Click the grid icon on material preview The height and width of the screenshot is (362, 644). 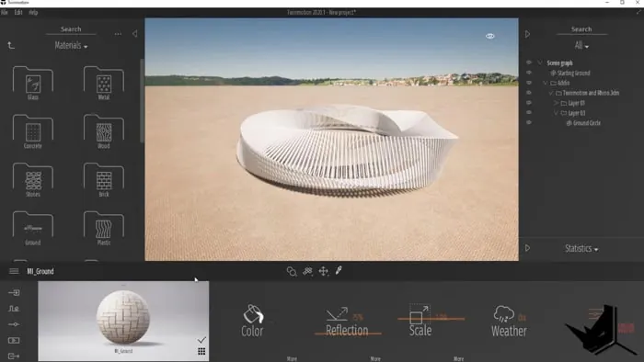point(201,351)
